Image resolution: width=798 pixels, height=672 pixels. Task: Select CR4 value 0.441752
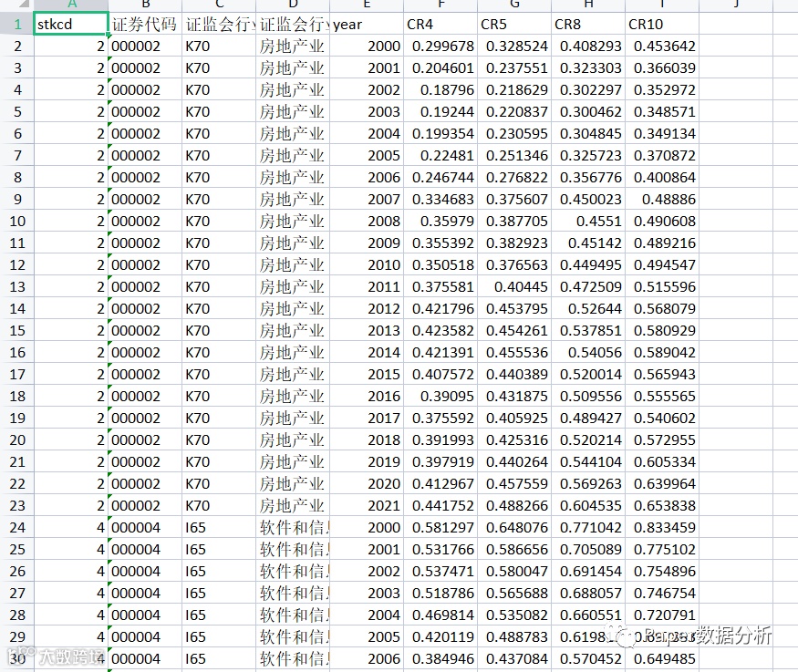click(440, 505)
